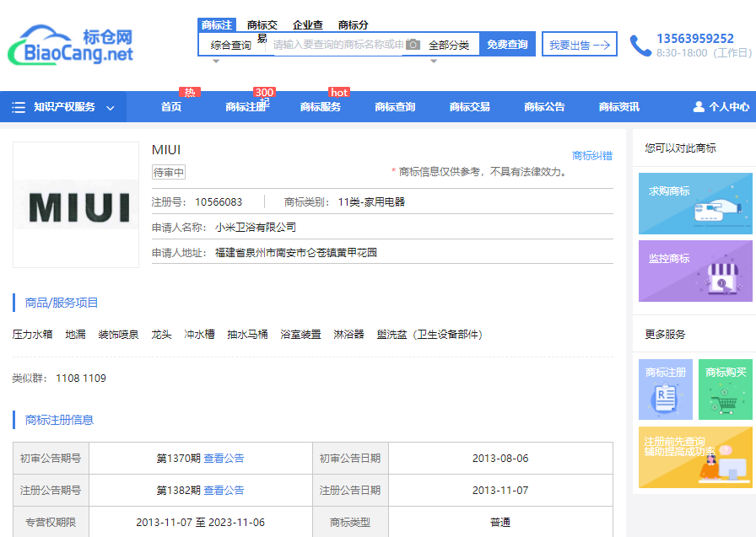756x537 pixels.
Task: Click the 龙头 goods item
Action: coord(161,334)
